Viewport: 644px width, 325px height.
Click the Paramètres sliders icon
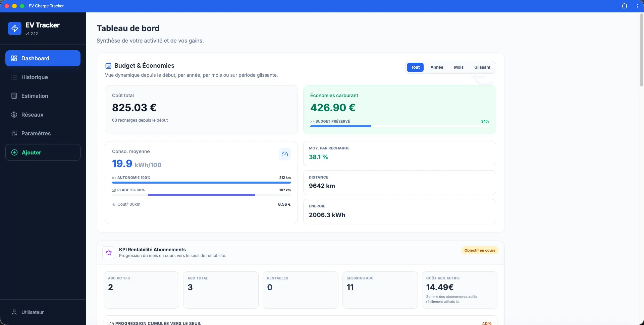click(14, 133)
